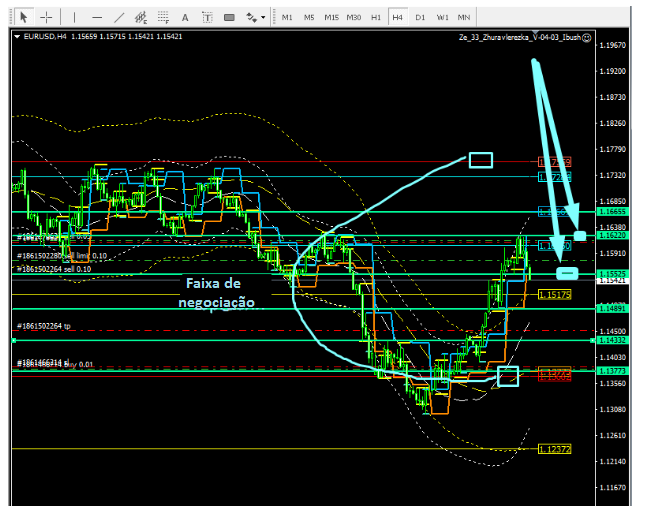This screenshot has width=645, height=526.
Task: Select the Fibonacci retracement tool
Action: click(x=163, y=17)
